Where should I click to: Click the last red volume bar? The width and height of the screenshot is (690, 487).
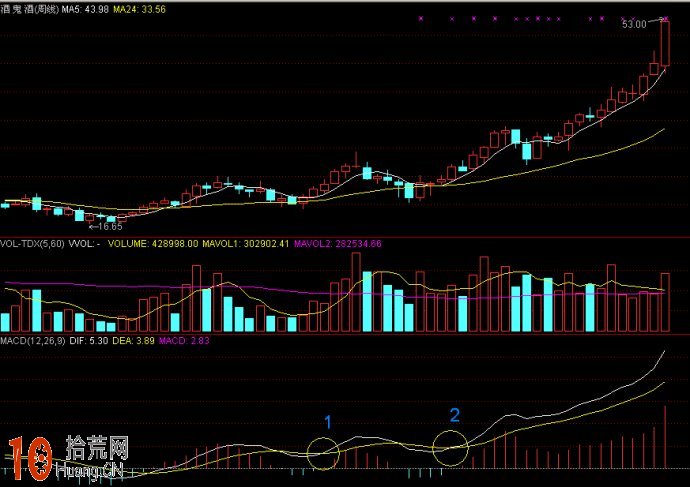click(665, 302)
